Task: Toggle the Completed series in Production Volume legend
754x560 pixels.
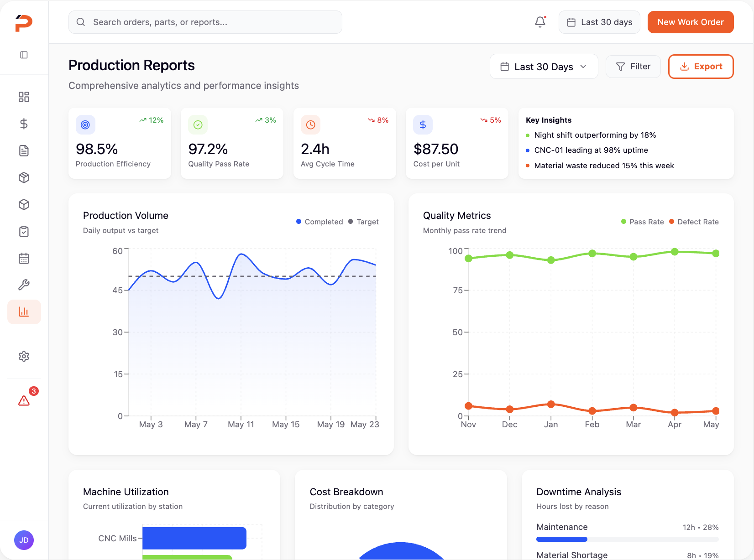Action: click(x=319, y=222)
